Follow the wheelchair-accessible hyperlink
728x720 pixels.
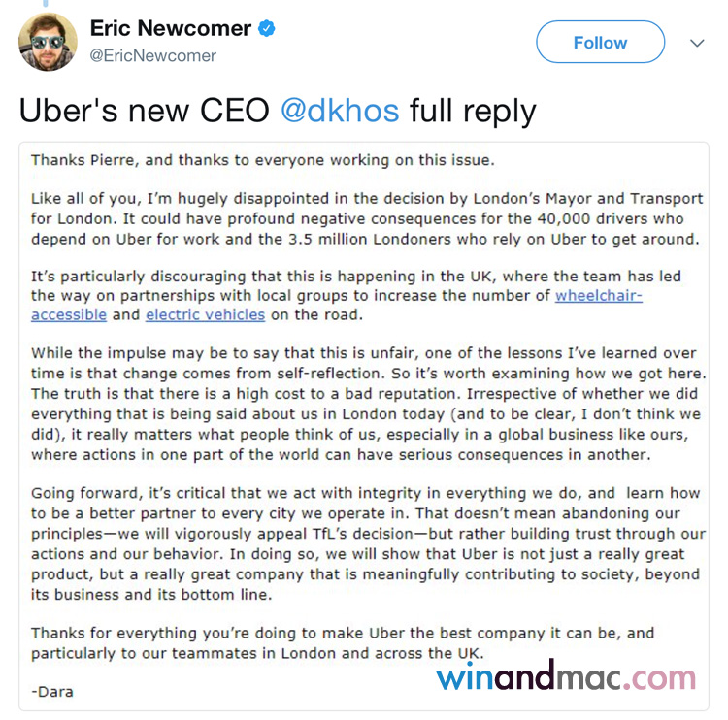[599, 296]
